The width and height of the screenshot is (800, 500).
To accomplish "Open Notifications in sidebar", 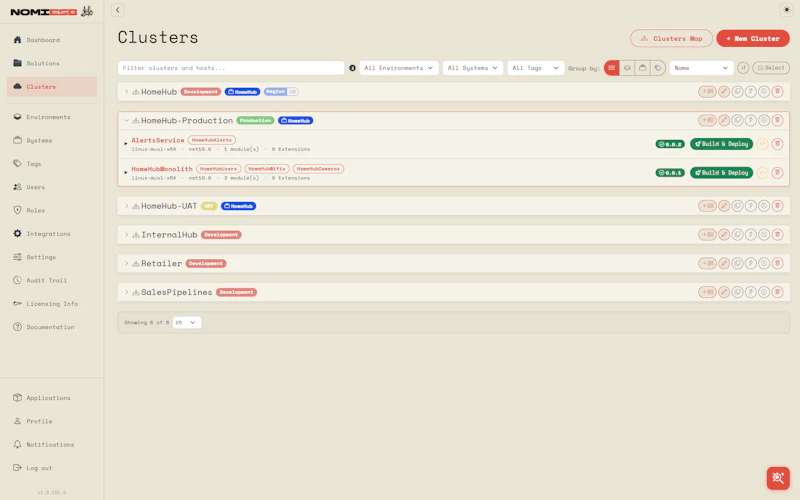I will 52,444.
